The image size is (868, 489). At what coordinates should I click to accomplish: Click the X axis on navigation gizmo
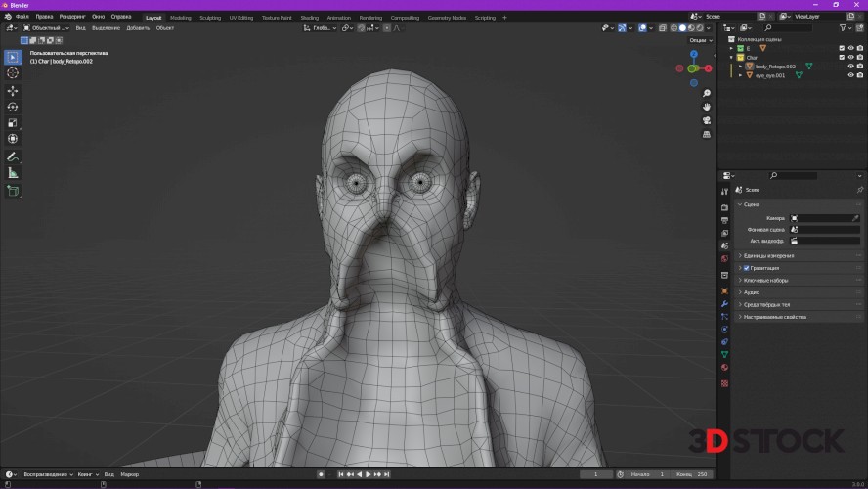(x=708, y=68)
